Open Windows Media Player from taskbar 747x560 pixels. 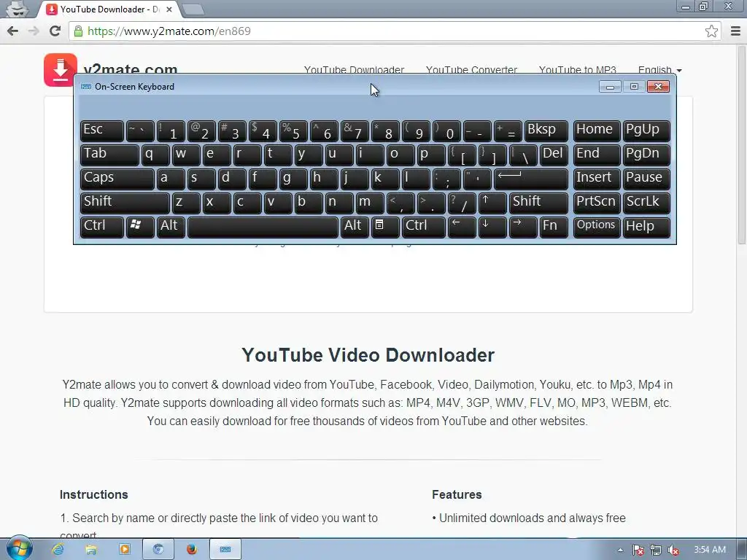click(x=124, y=550)
